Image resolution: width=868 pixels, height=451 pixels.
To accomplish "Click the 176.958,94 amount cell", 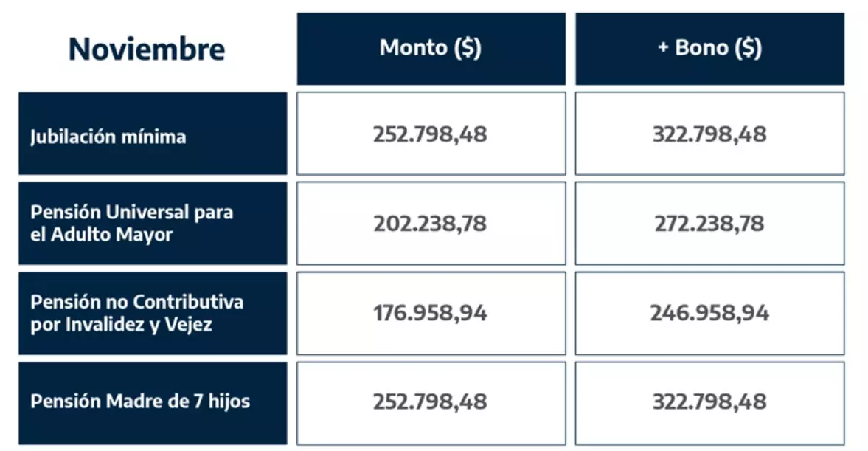I will 431,313.
